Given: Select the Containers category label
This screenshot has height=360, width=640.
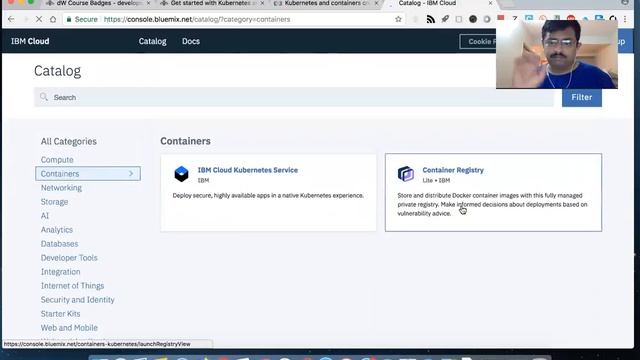Looking at the screenshot, I should pos(60,173).
